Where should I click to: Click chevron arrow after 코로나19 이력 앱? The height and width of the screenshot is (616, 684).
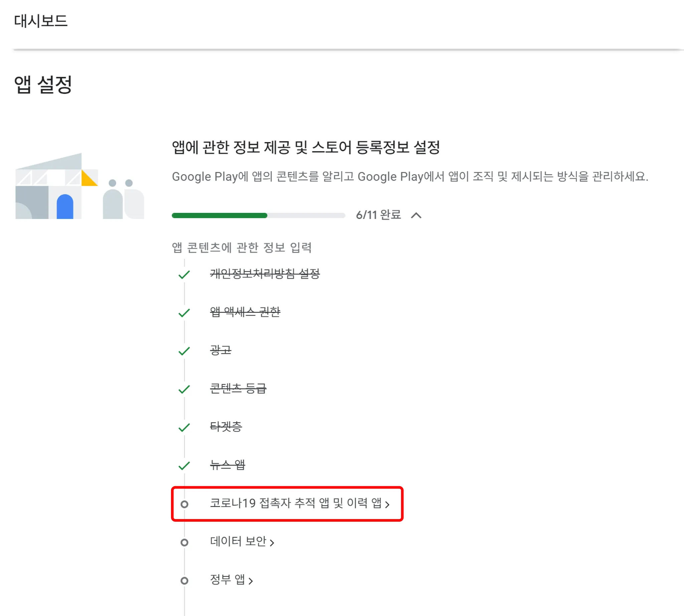click(x=387, y=505)
